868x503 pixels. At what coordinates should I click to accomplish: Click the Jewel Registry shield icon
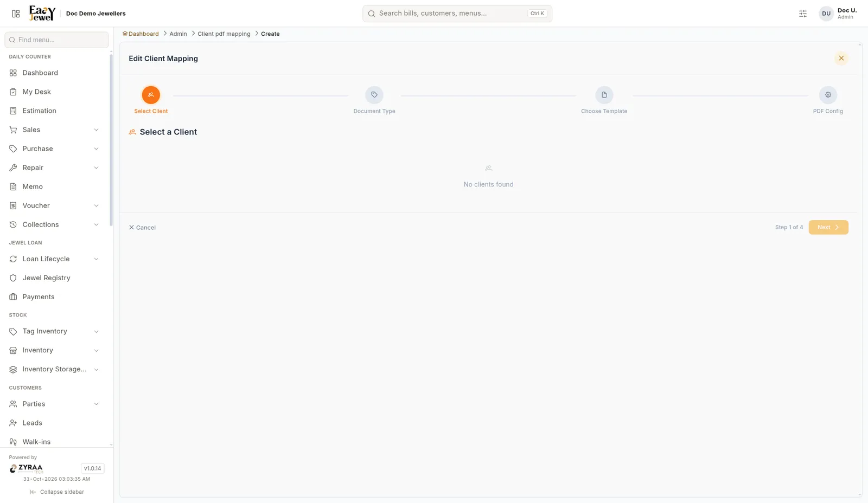(13, 278)
